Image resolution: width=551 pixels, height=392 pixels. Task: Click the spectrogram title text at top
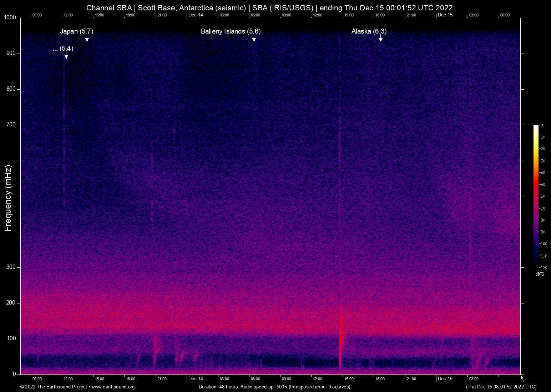(269, 8)
